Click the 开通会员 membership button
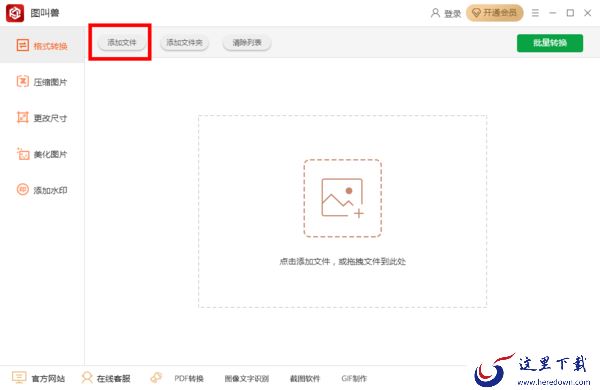The image size is (600, 390). pos(494,13)
